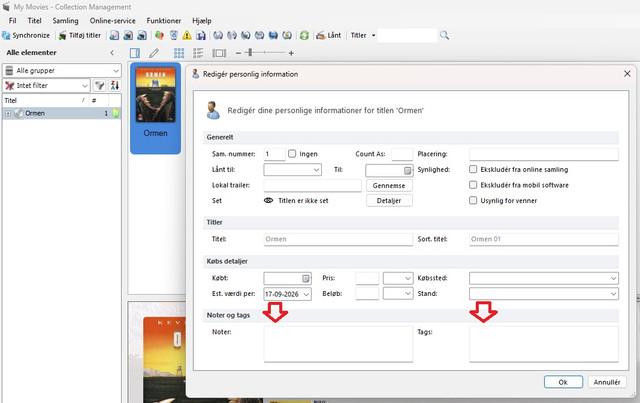Viewport: 640px width, 403px height.
Task: Open the Beløb currency dropdown
Action: 398,294
